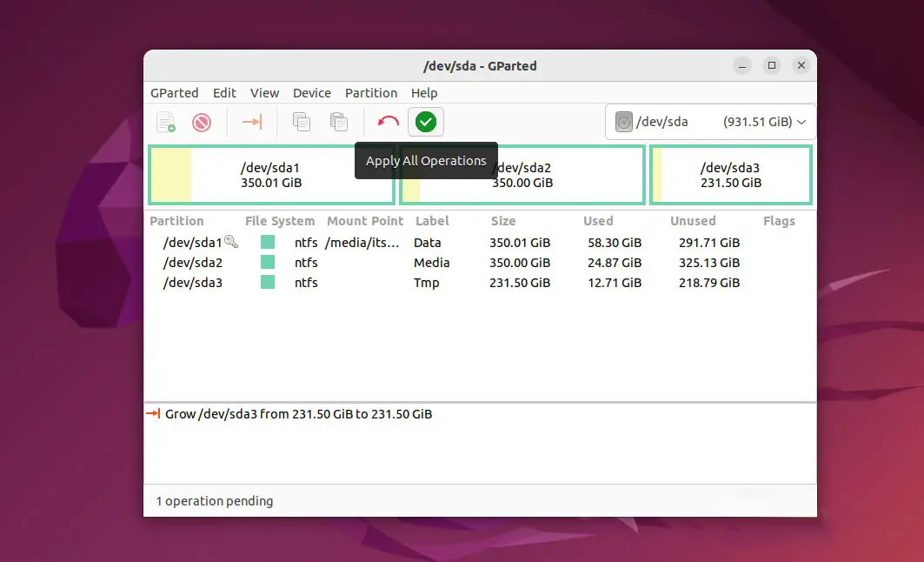Click the Copy partition toolbar icon

click(x=302, y=123)
